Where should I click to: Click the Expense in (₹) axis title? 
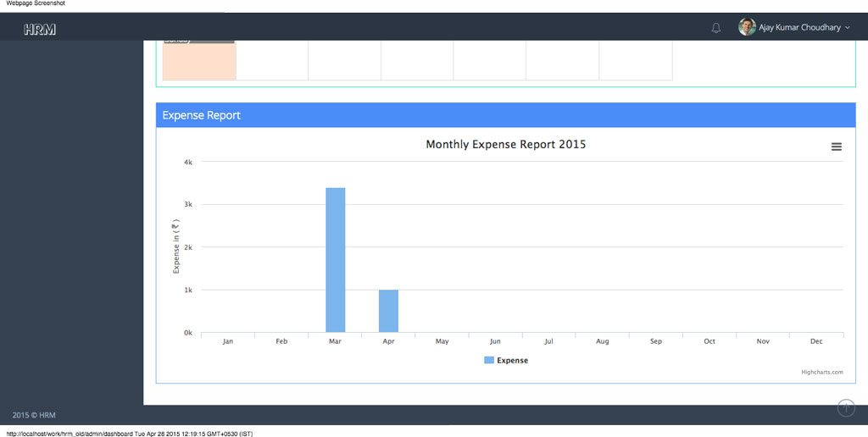tap(176, 247)
